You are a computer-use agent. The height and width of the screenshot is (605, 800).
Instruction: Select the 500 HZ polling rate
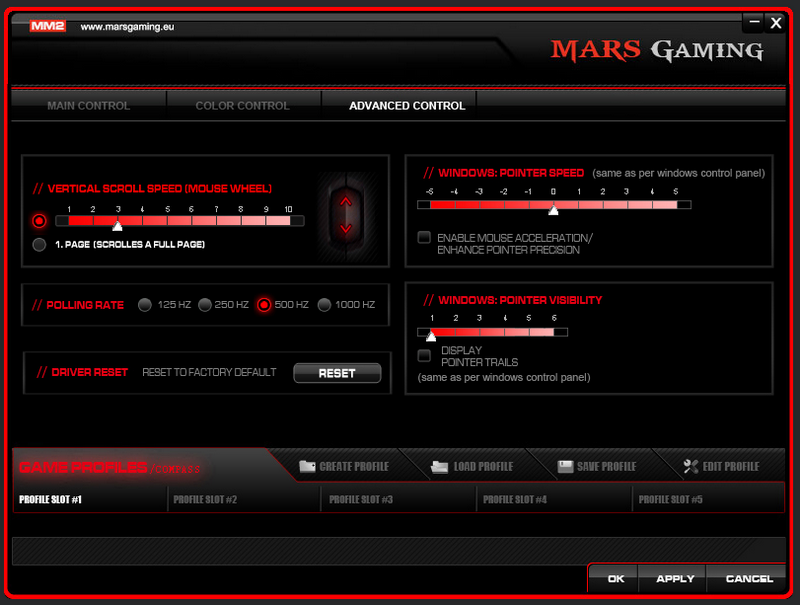(264, 305)
